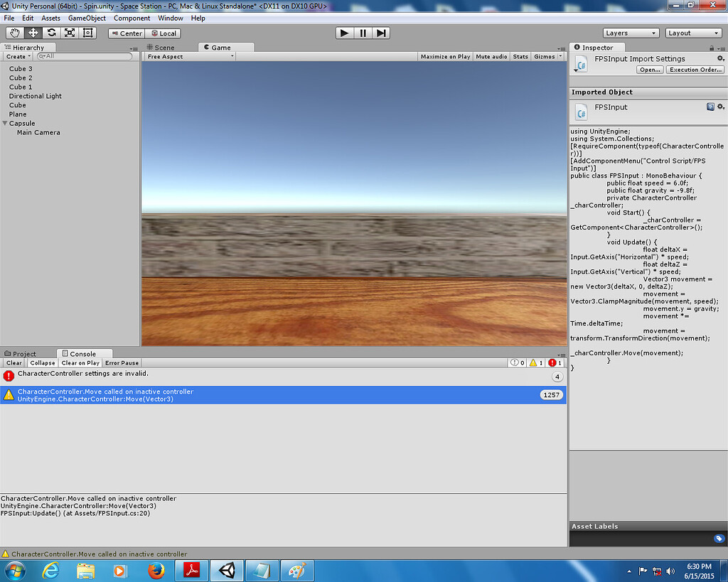
Task: Launch Firefox from the taskbar
Action: point(156,571)
